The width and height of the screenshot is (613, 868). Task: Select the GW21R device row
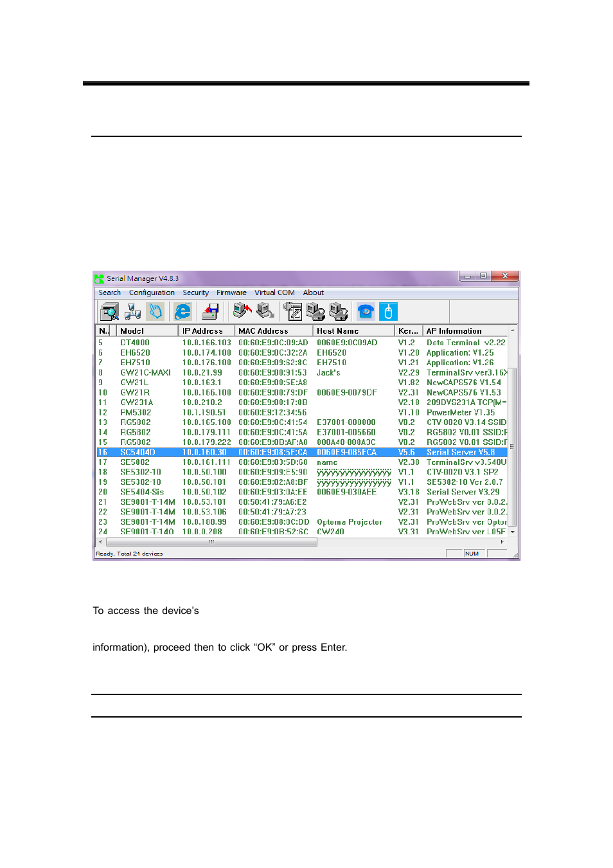302,392
